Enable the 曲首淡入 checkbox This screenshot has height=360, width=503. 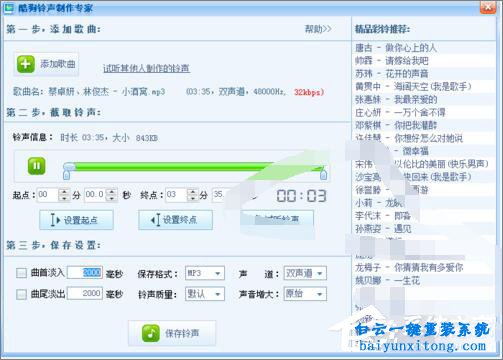pyautogui.click(x=21, y=273)
